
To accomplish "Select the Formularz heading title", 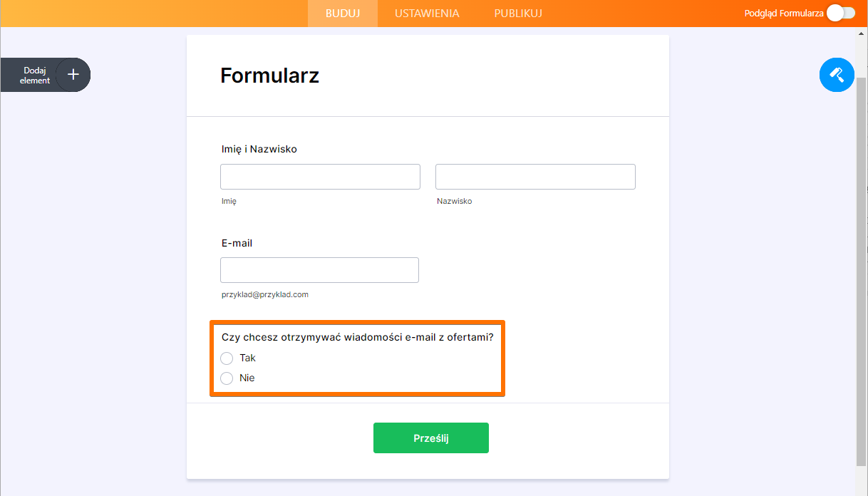I will 269,76.
